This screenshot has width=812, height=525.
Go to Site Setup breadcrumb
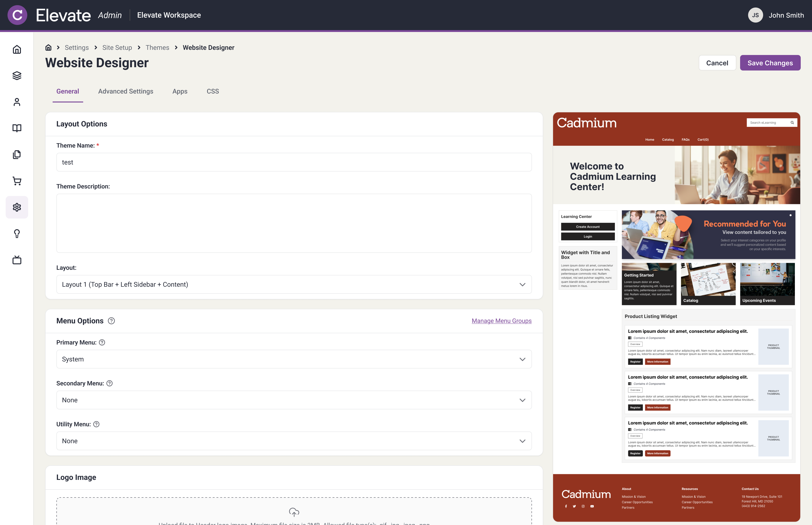(117, 47)
